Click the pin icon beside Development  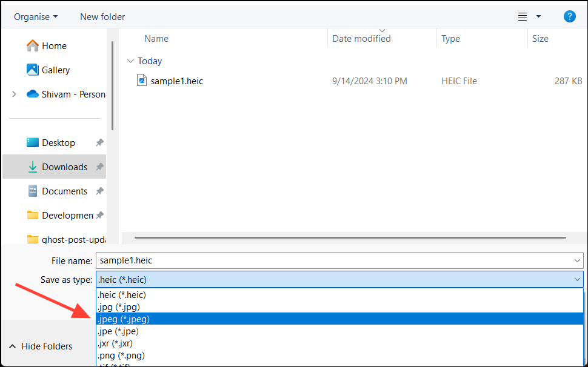(x=99, y=216)
